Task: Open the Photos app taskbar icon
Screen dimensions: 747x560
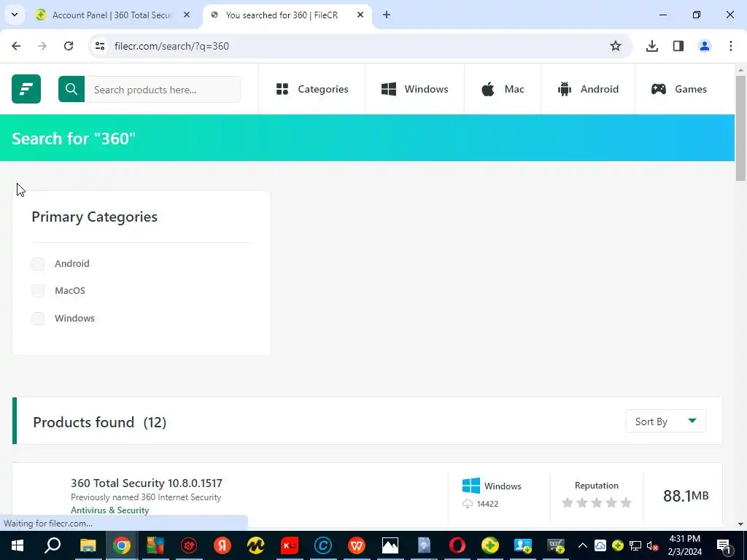Action: 390,545
